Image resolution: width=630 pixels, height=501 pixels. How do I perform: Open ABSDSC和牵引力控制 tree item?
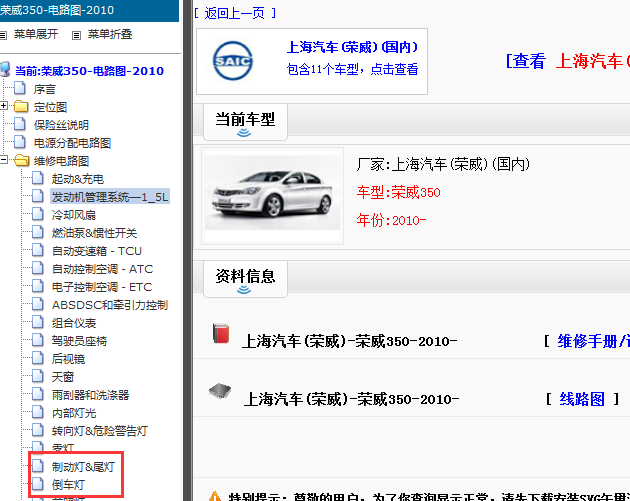click(x=110, y=305)
